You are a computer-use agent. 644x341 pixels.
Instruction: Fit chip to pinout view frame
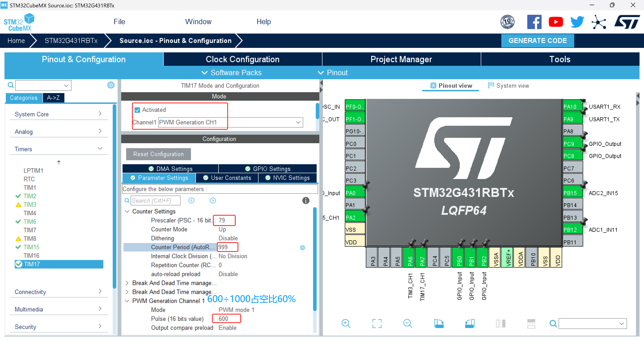[377, 323]
